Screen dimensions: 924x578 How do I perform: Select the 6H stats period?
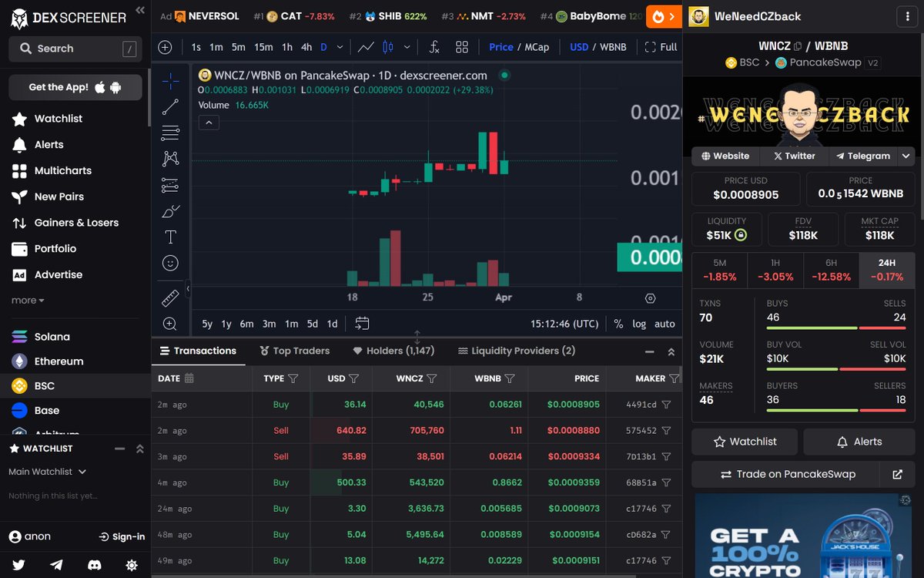[x=831, y=270]
